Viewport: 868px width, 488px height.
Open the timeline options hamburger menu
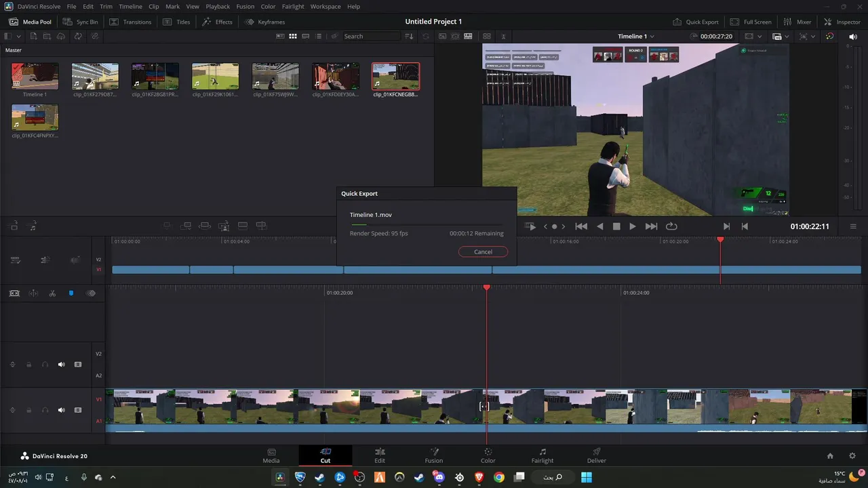point(853,226)
